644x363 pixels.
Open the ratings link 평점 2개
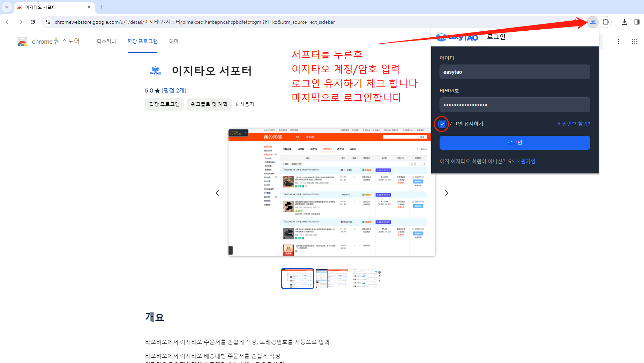point(174,90)
